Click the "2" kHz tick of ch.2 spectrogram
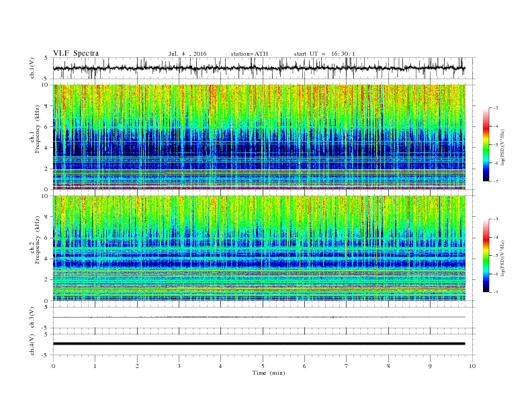532x411 pixels. pos(47,280)
